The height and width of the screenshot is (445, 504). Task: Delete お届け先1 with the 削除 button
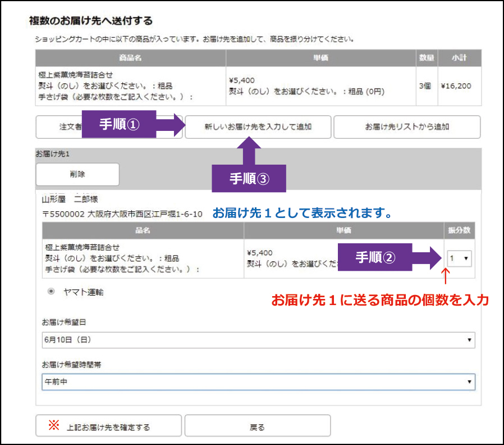77,174
